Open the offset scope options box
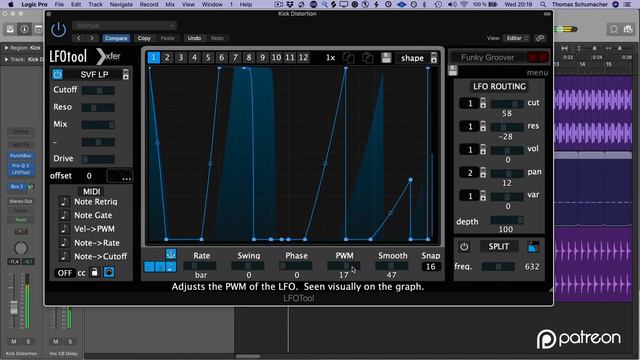 pyautogui.click(x=119, y=176)
